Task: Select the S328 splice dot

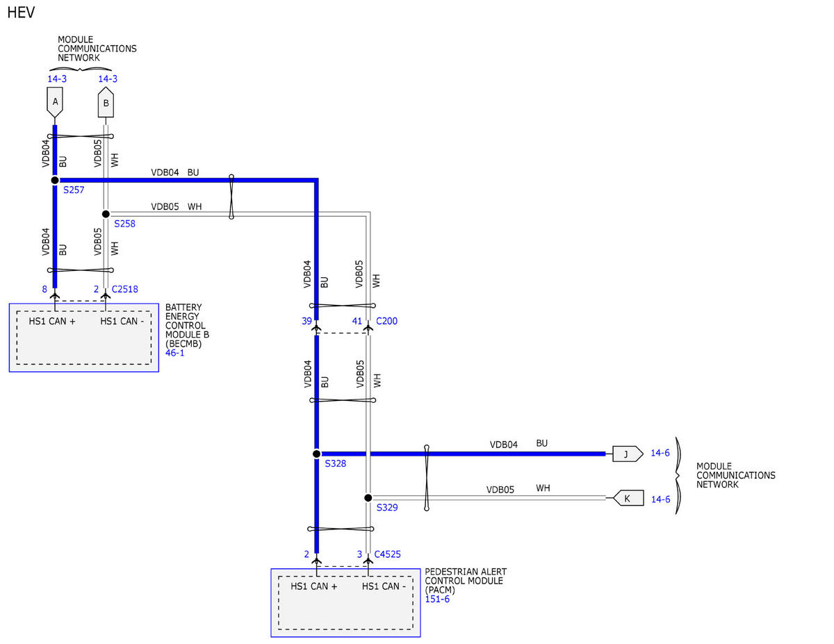Action: click(x=317, y=454)
